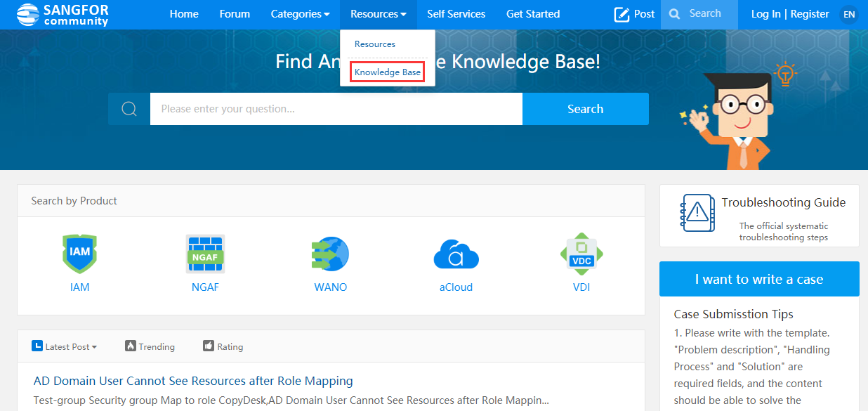This screenshot has width=868, height=411.
Task: Click the NGAF product label
Action: [205, 287]
